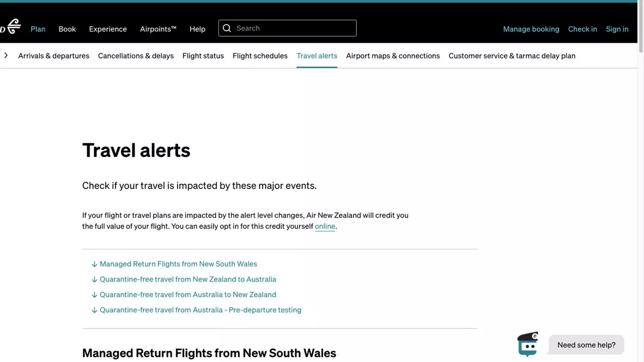Click the magnifying glass search icon

[227, 28]
